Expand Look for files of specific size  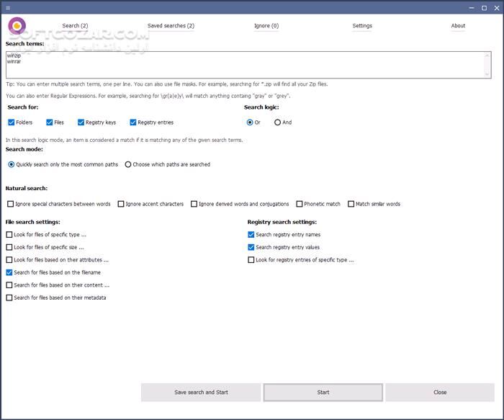[x=9, y=247]
